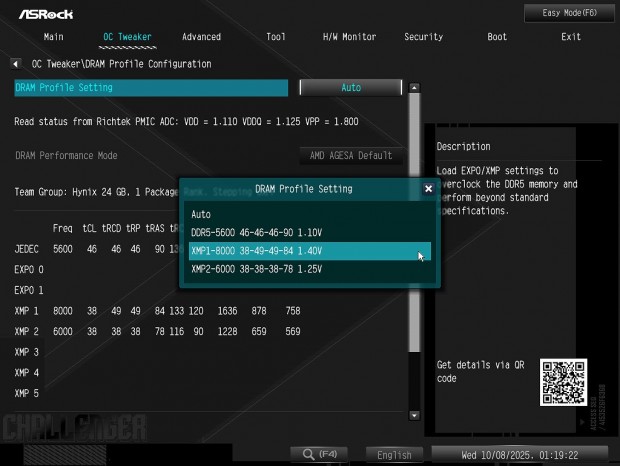Image resolution: width=620 pixels, height=466 pixels.
Task: Go to the H/W Monitor tab
Action: pyautogui.click(x=349, y=37)
